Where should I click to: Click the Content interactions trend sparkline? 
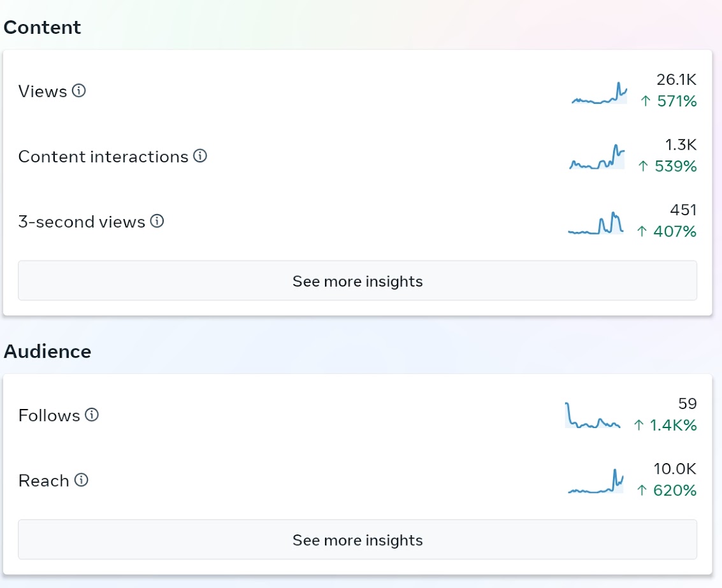pyautogui.click(x=596, y=157)
